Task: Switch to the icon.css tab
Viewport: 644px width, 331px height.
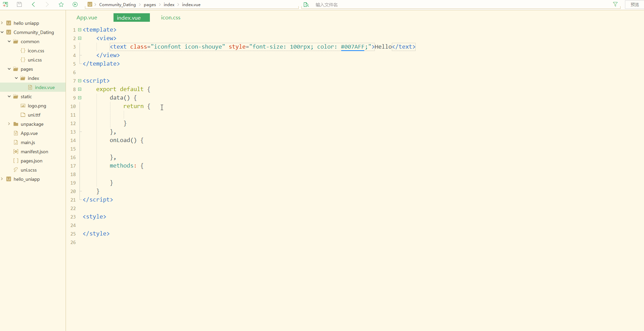Action: tap(171, 18)
